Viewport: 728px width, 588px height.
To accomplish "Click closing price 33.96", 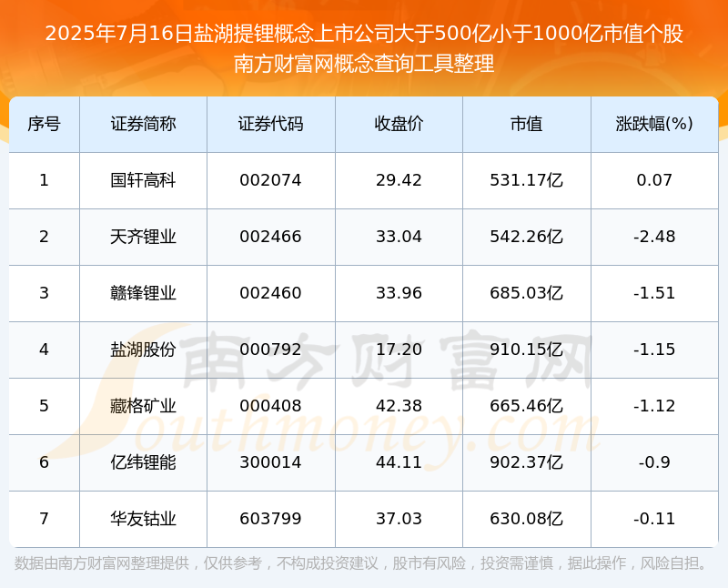I will pyautogui.click(x=399, y=293).
